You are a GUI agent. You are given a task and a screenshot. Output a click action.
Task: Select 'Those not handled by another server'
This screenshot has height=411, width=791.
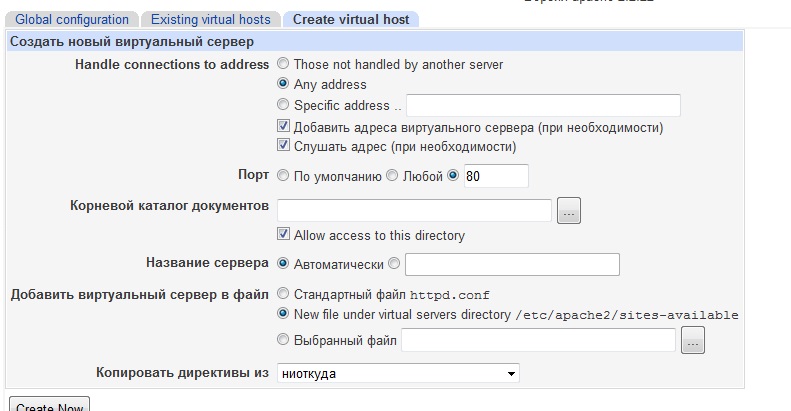284,65
